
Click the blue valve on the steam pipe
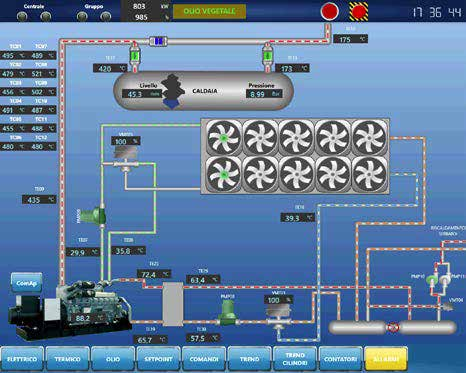pos(158,41)
